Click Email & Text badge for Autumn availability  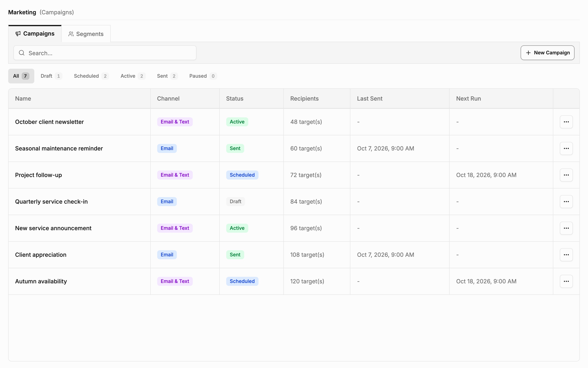[x=175, y=281]
